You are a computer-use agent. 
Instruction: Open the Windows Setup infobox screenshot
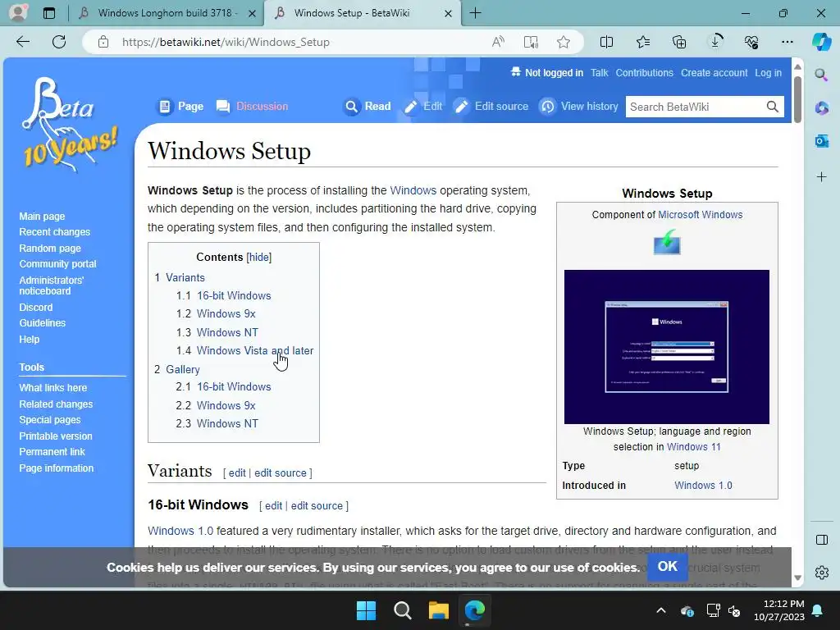(666, 347)
